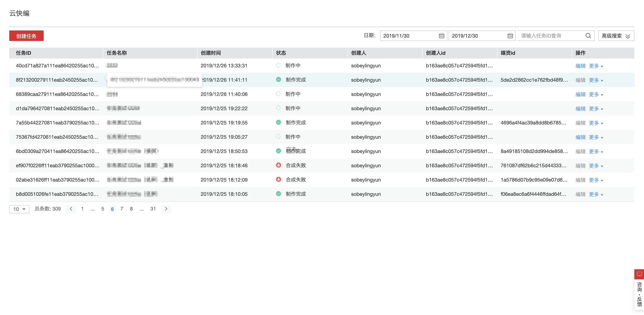644x315 pixels.
Task: Click task ID 8f213200279111eab2450255ac10…
Action: pyautogui.click(x=57, y=80)
